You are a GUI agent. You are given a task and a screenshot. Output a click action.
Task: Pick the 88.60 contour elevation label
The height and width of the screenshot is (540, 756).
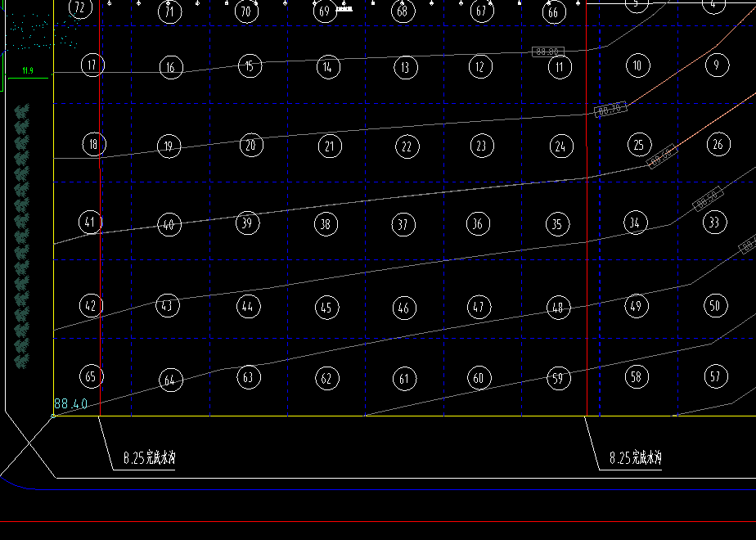[662, 157]
